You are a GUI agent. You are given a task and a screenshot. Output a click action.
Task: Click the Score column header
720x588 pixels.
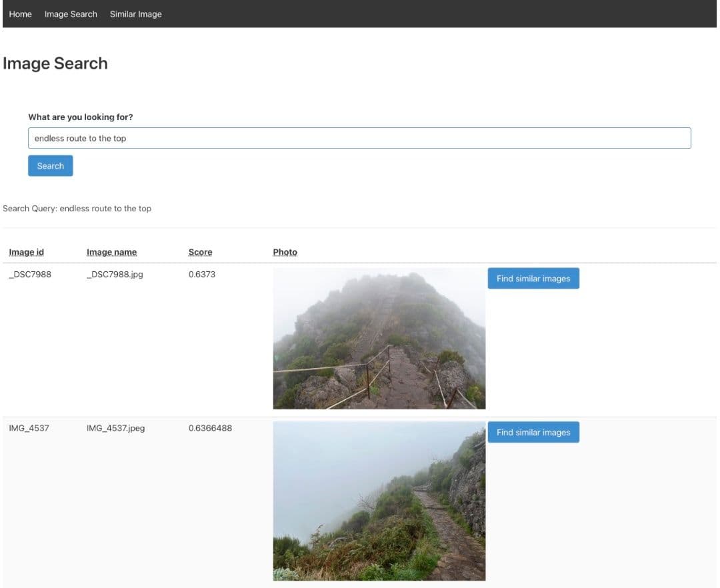click(x=200, y=252)
